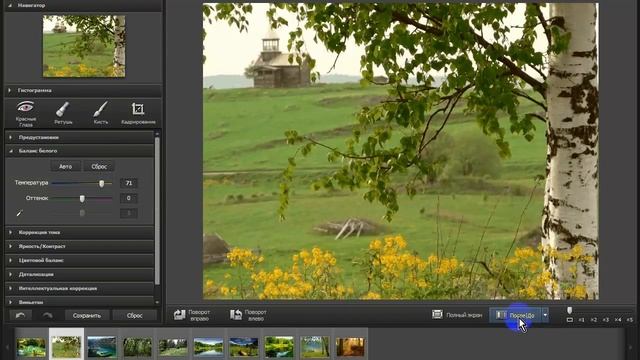Viewport: 640px width, 360px height.
Task: Click the Tint value field showing 0
Action: click(x=129, y=198)
